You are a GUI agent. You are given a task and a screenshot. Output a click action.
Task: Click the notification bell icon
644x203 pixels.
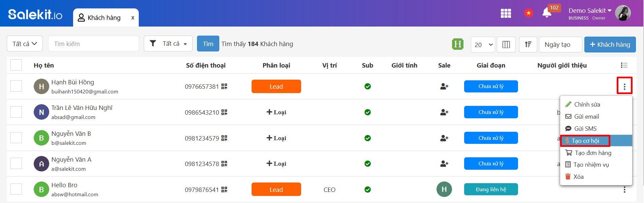(x=547, y=13)
